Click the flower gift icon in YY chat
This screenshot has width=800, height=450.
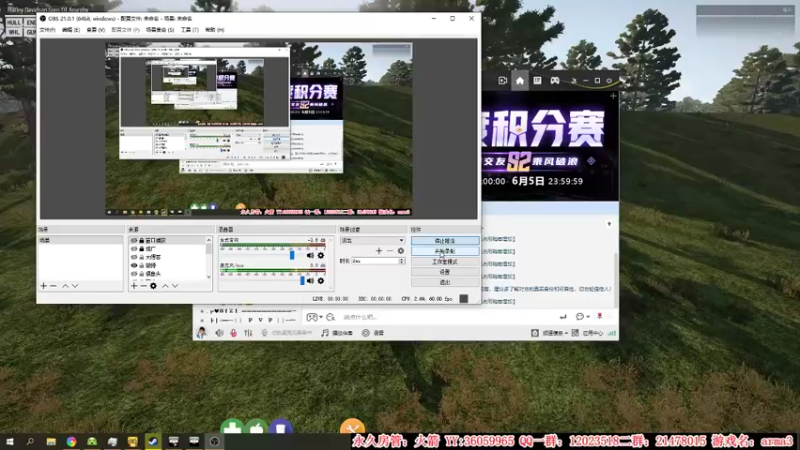(599, 317)
